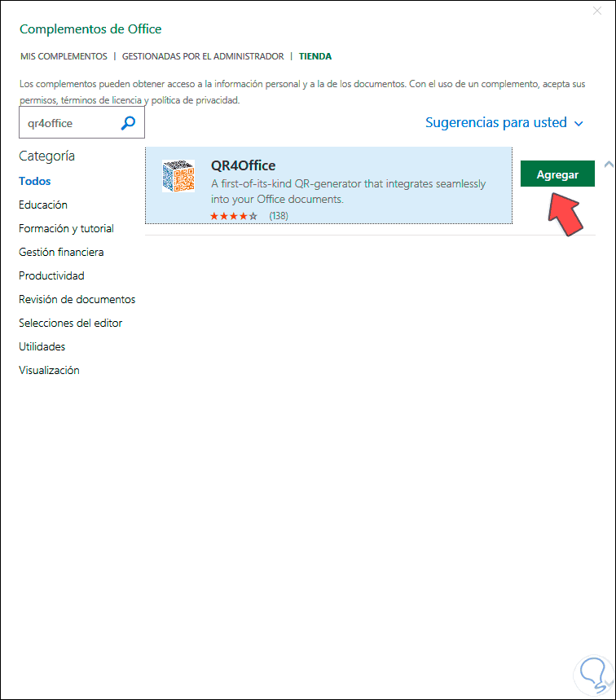Click the QR4Office add-in icon
The height and width of the screenshot is (700, 616).
[178, 176]
